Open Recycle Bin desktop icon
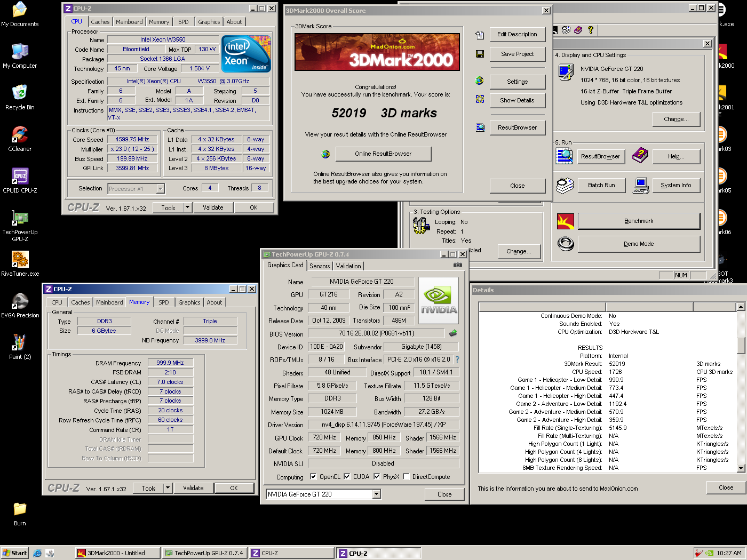 coord(20,98)
